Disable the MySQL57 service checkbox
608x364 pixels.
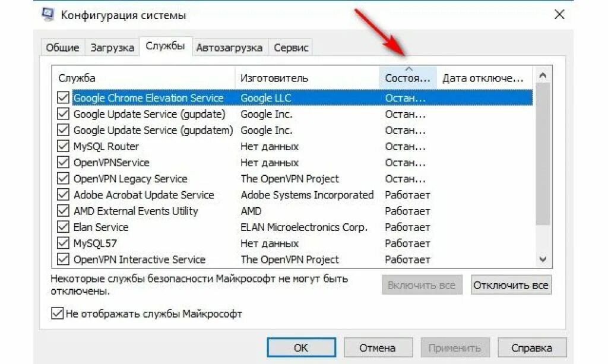pos(63,243)
